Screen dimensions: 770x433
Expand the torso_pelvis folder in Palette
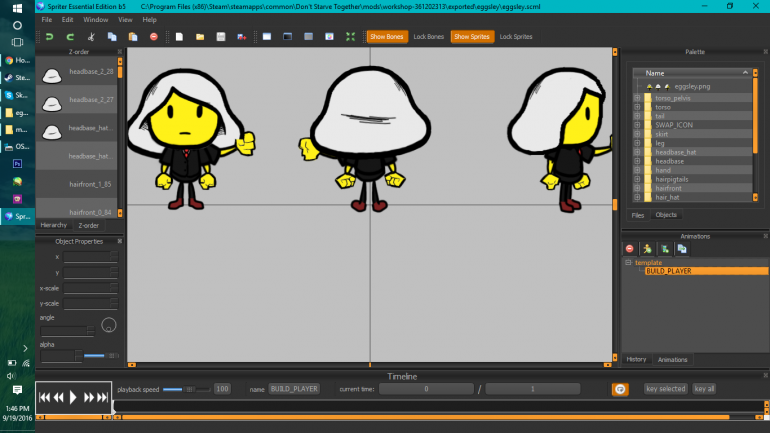637,98
